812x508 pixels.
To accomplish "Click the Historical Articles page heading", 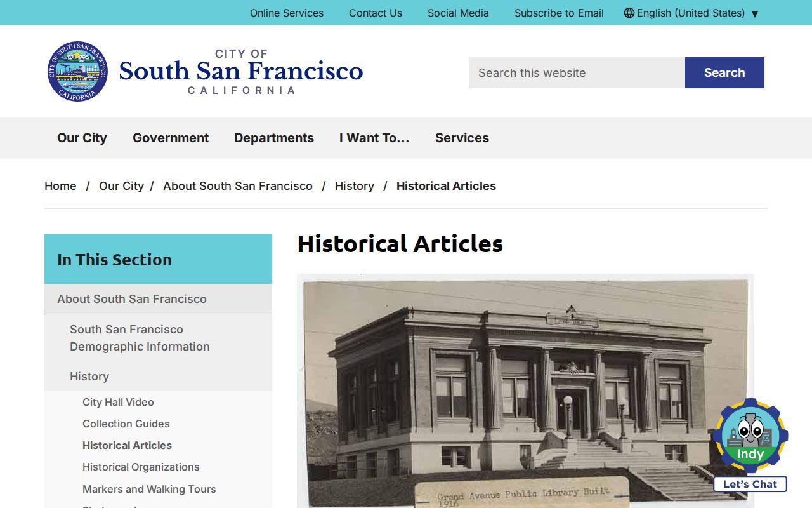I will coord(400,244).
